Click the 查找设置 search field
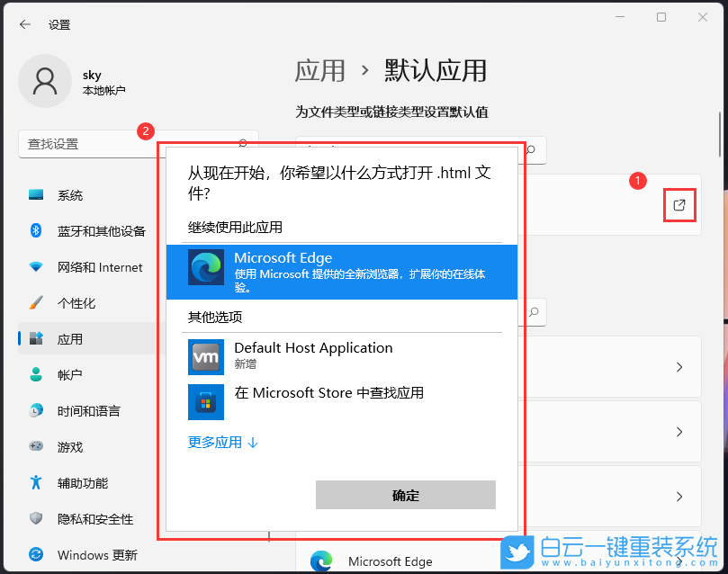Screen dimensions: 728x574 tap(99, 144)
